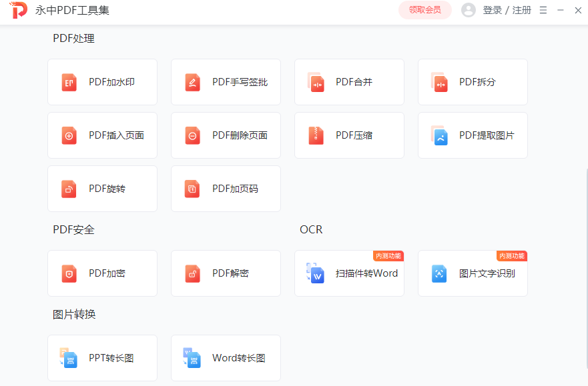Viewport: 588px width, 386px height.
Task: Select the PDF合并 label
Action: coord(354,83)
